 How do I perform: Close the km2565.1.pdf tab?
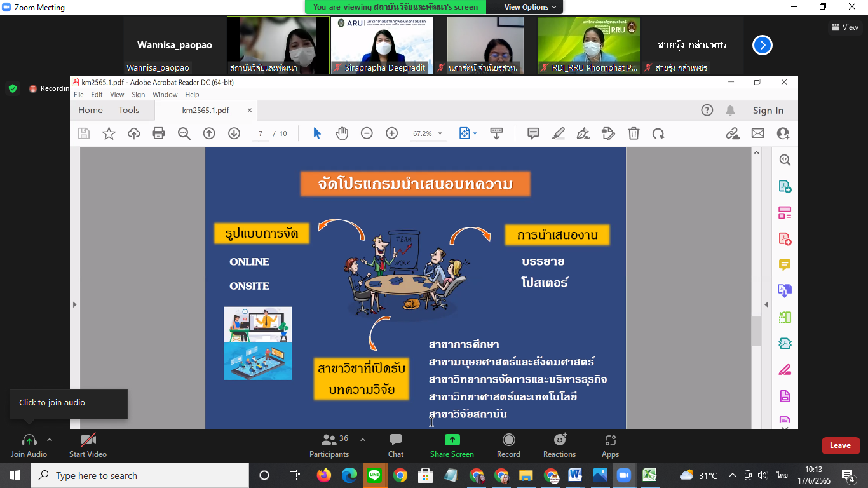click(x=250, y=110)
